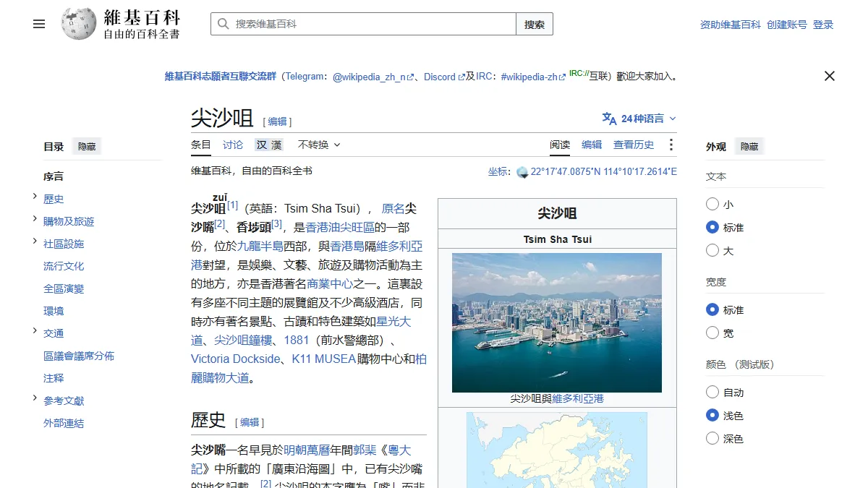This screenshot has height=488, width=868.
Task: Click the language translation icon
Action: click(x=609, y=119)
